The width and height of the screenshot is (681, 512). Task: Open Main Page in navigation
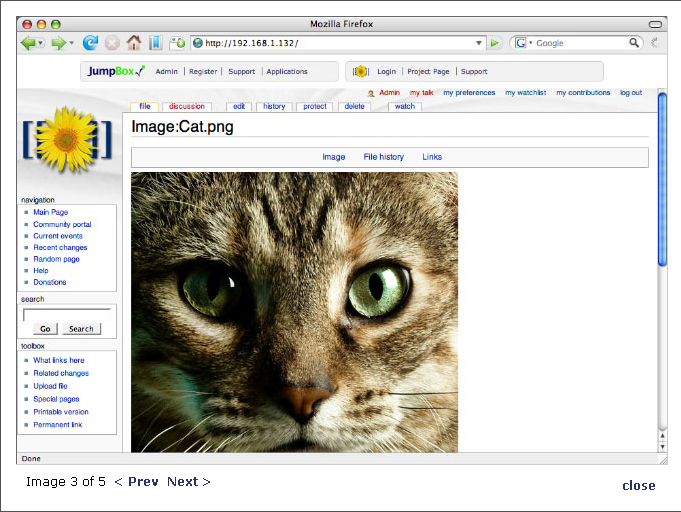(x=51, y=212)
